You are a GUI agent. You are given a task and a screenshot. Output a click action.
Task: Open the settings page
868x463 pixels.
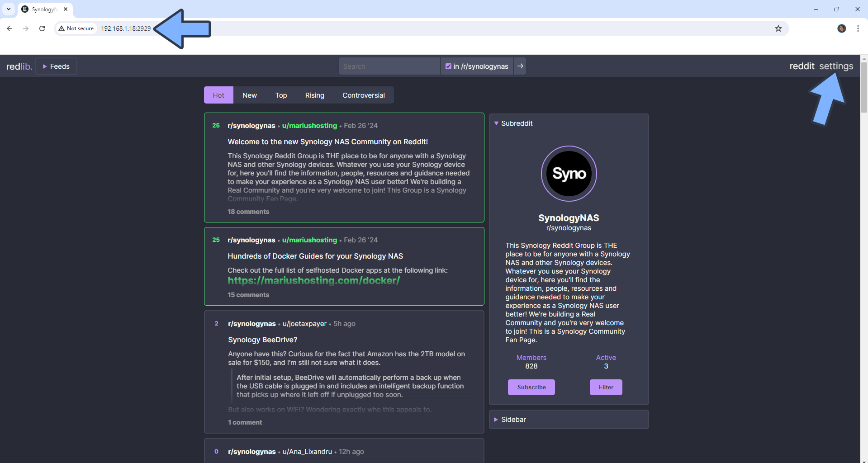click(x=836, y=66)
